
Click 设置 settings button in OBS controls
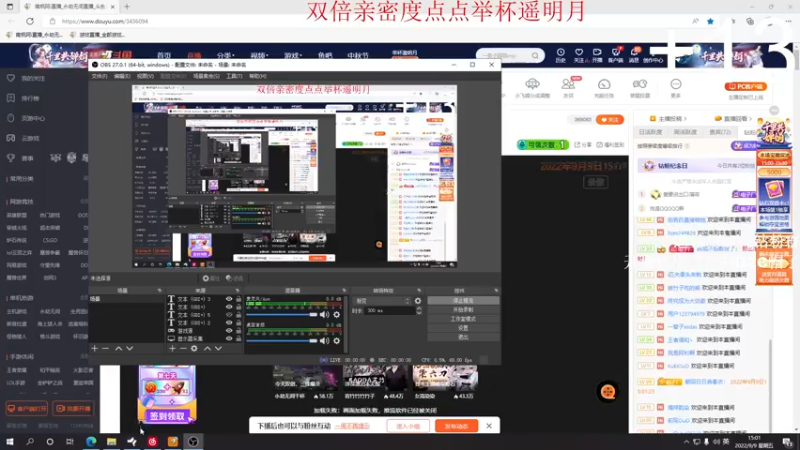463,328
